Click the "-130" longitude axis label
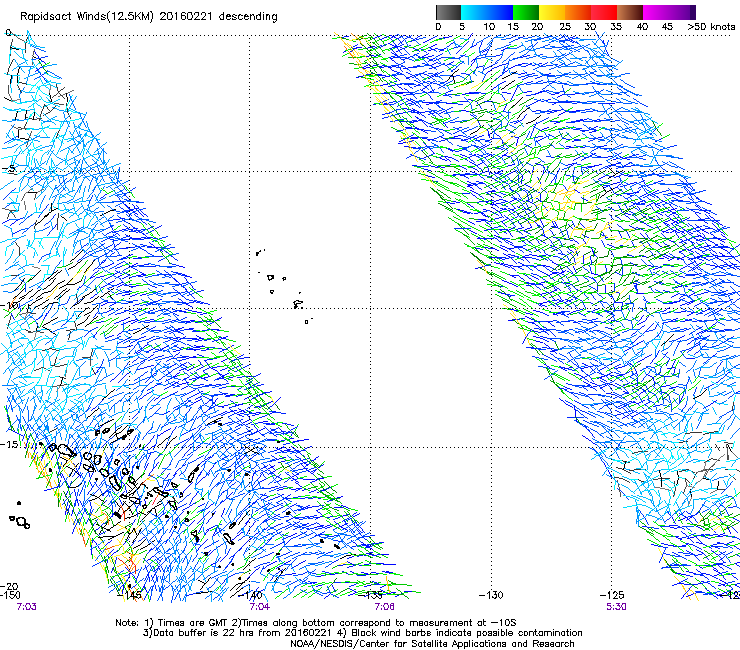Image resolution: width=740 pixels, height=650 pixels. pyautogui.click(x=491, y=595)
